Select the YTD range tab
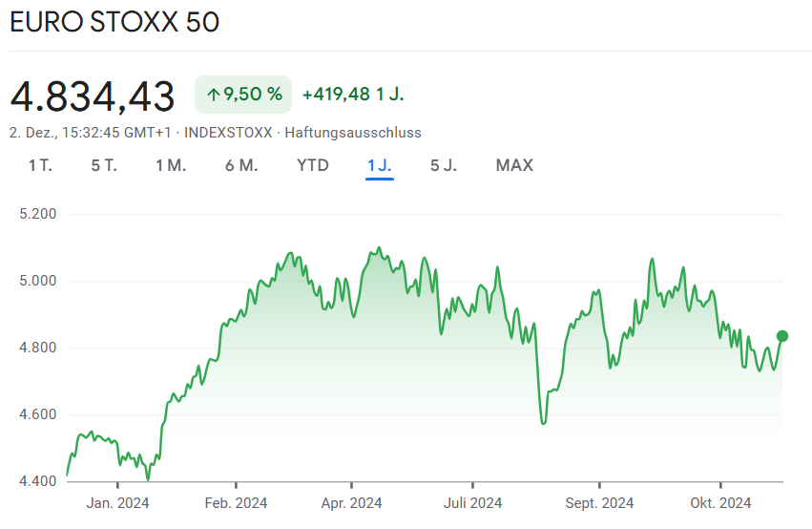Screen dimensions: 812x529 pyautogui.click(x=313, y=166)
